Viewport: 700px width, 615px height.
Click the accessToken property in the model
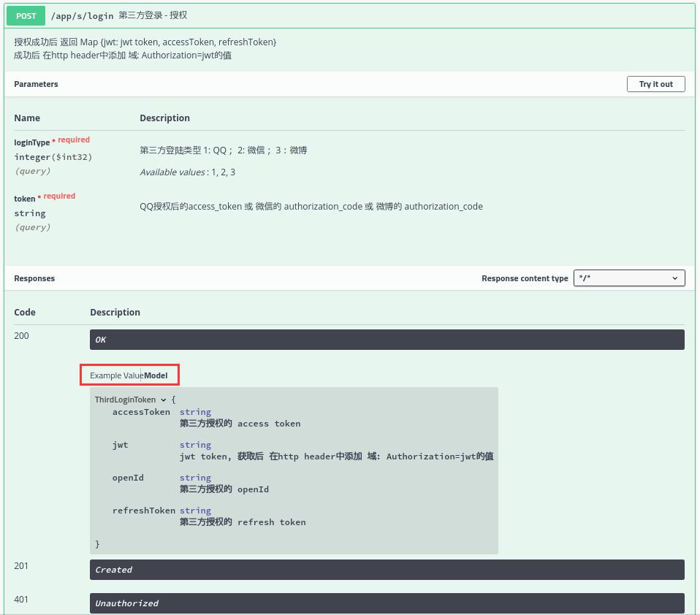[141, 412]
